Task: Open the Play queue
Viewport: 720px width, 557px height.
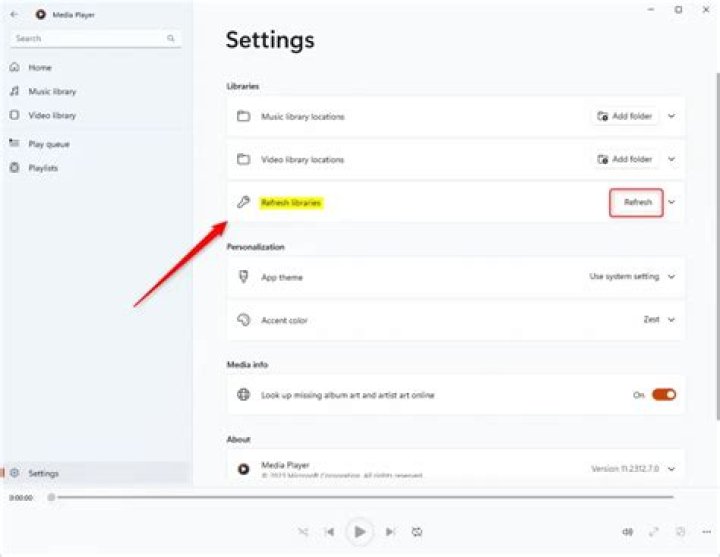Action: (96, 144)
